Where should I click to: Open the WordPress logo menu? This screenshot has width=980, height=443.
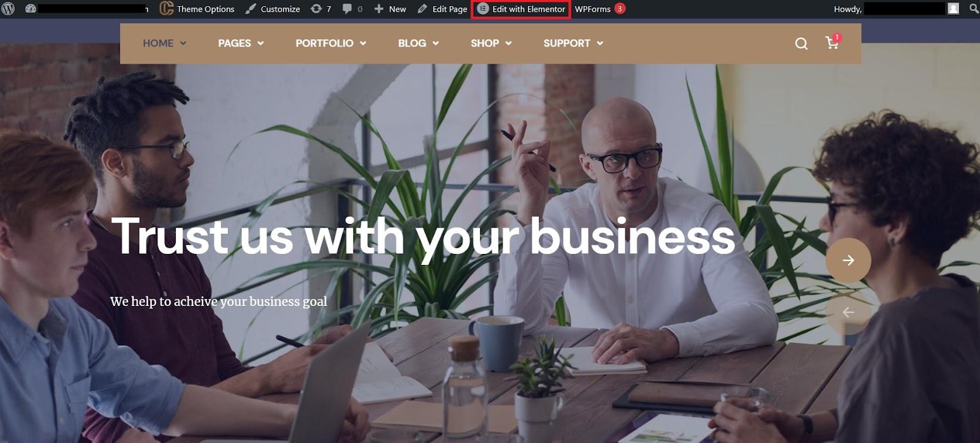pyautogui.click(x=9, y=9)
